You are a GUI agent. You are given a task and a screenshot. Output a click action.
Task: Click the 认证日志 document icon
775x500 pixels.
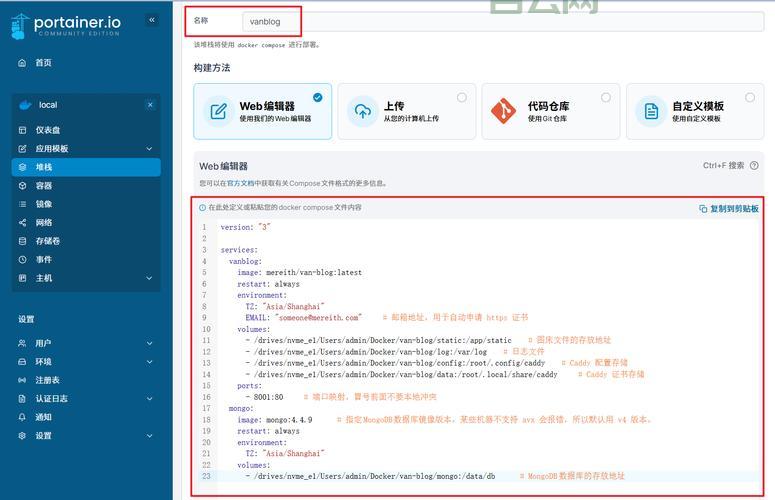point(22,399)
